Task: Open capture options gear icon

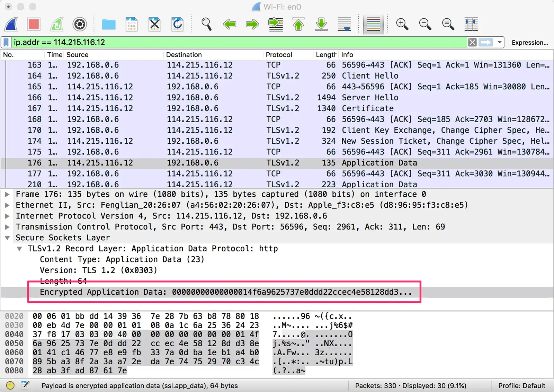Action: coord(80,24)
